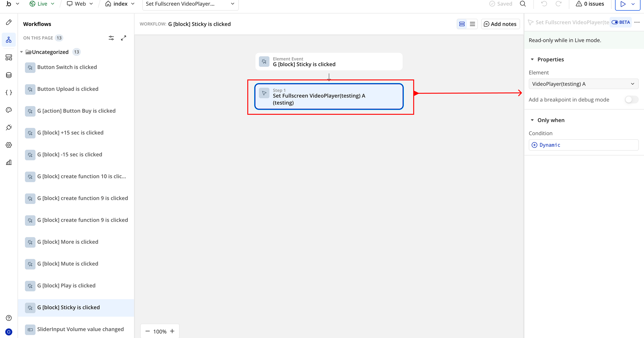Screen dimensions: 644x338
Task: Toggle the BETA switch
Action: click(x=615, y=22)
